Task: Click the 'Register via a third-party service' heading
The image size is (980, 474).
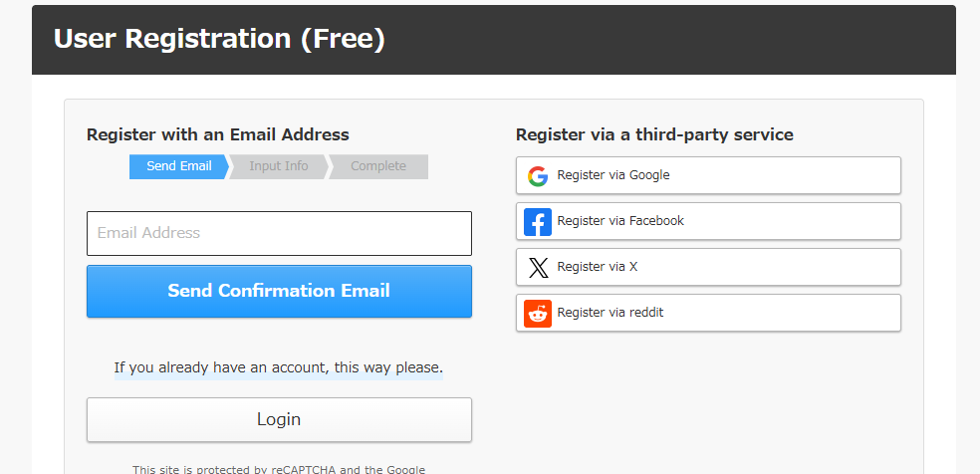Action: click(x=654, y=134)
